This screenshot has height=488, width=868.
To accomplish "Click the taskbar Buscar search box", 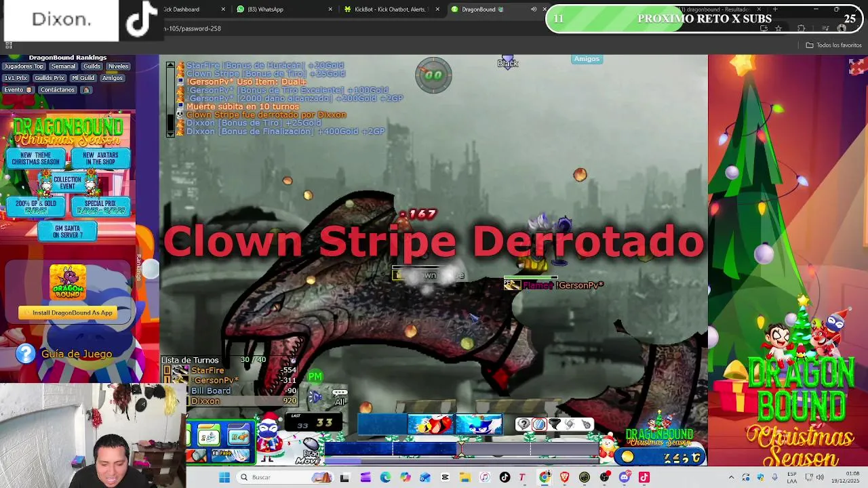I will coord(285,477).
